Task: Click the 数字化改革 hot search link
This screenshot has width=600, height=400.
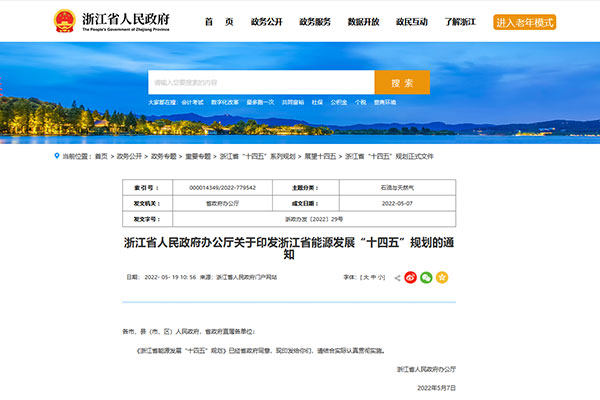Action: [x=224, y=102]
